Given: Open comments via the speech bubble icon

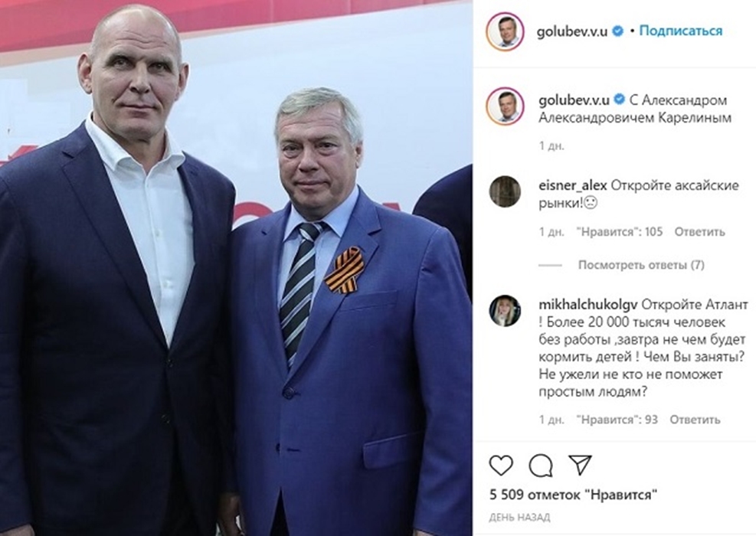Looking at the screenshot, I should point(541,465).
